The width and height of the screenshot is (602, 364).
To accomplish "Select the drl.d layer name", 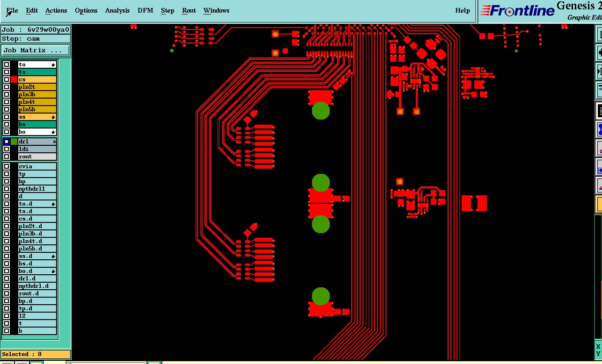I will pyautogui.click(x=37, y=278).
